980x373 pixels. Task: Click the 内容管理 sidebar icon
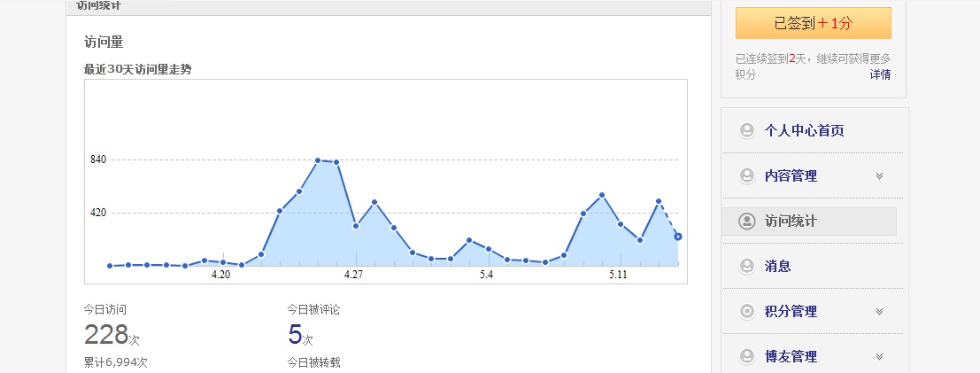coord(746,176)
